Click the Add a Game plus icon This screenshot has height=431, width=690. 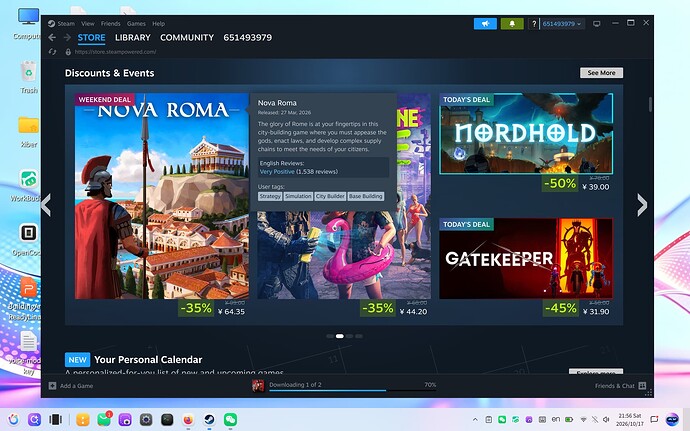click(x=52, y=386)
